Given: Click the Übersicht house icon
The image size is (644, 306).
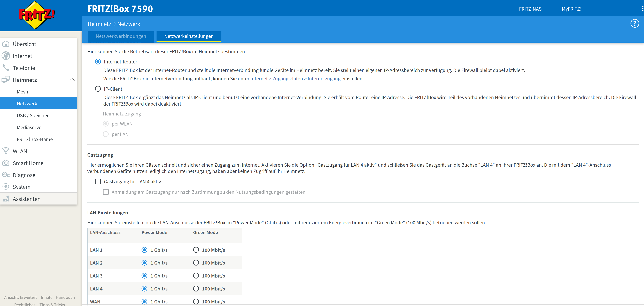Looking at the screenshot, I should (6, 44).
